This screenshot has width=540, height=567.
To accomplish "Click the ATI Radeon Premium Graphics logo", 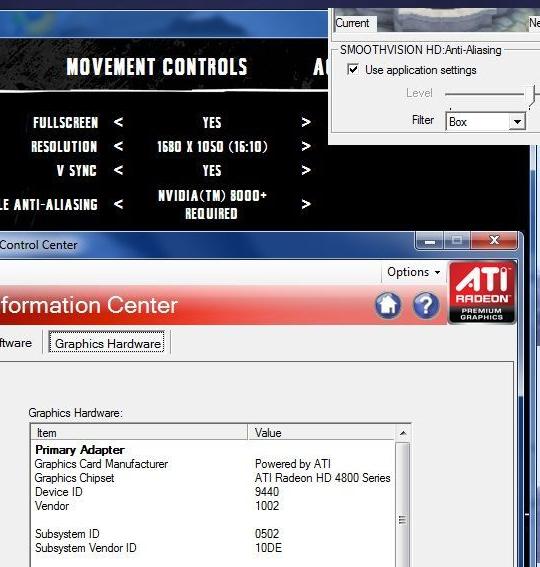I will click(x=482, y=292).
